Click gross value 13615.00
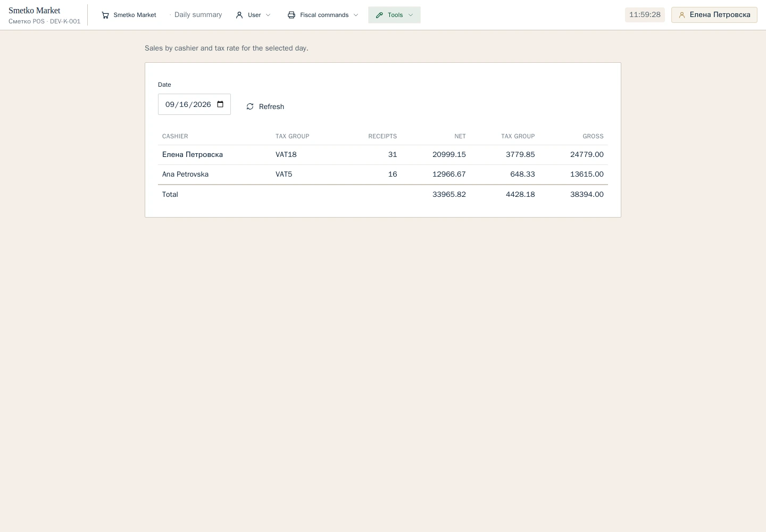The image size is (766, 532). 587,174
